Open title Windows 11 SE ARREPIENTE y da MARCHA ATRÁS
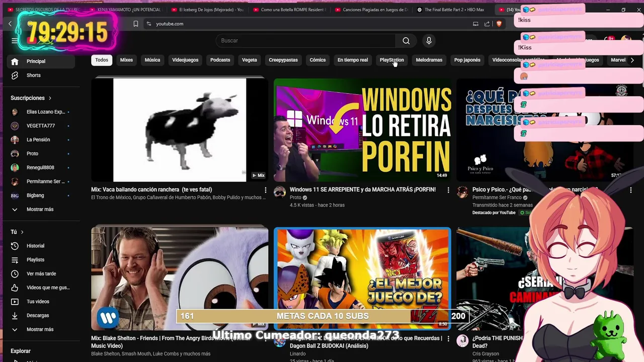The image size is (644, 362). tap(363, 190)
